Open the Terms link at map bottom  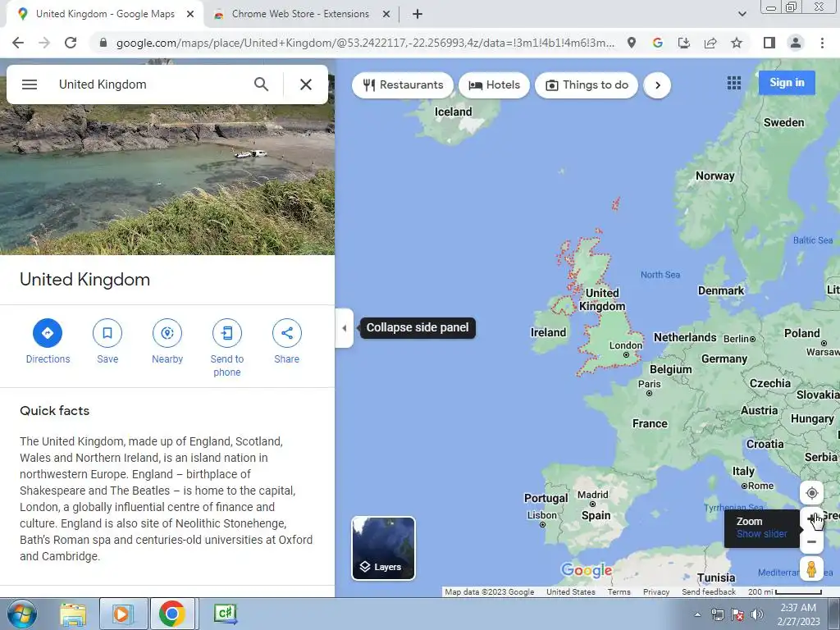[x=619, y=592]
